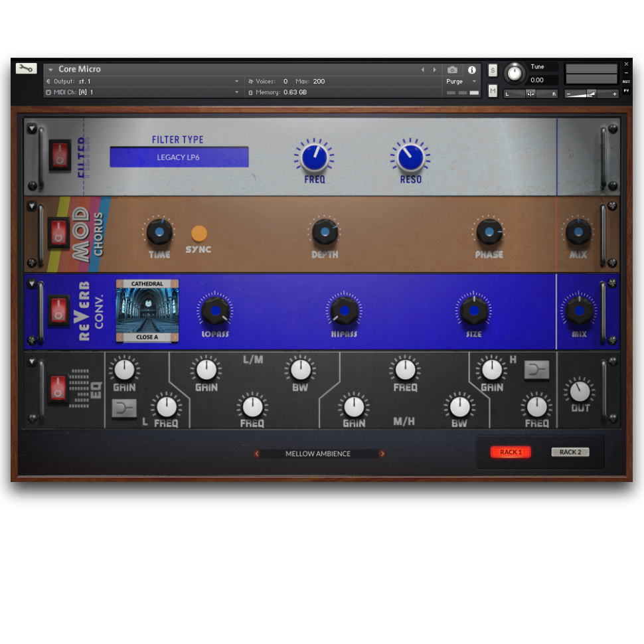Click the M/H band BW knob
Viewport: 644px width, 644px height.
(x=459, y=407)
